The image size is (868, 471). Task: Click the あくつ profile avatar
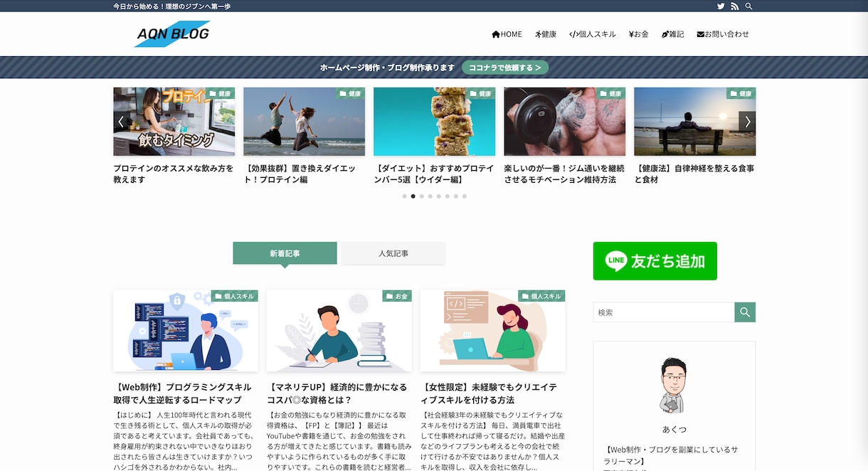(674, 385)
